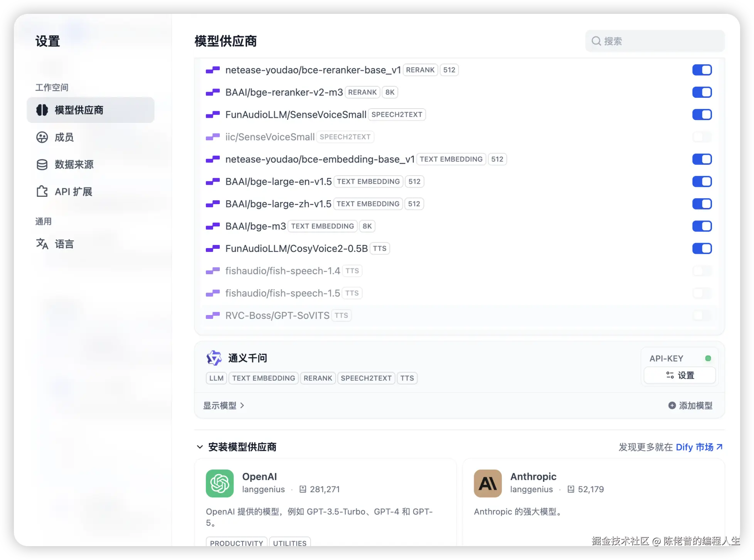Turn off CosyVoice2-0.5B TTS model
The height and width of the screenshot is (560, 754).
702,249
